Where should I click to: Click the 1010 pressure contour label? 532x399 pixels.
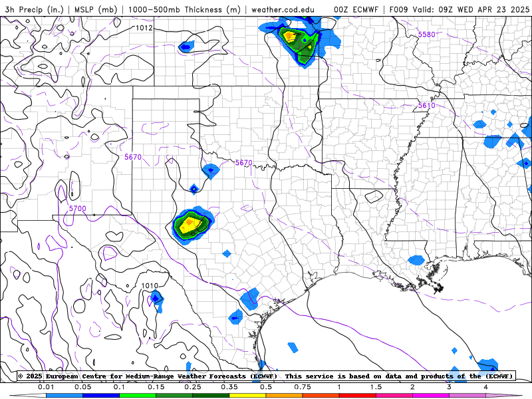click(x=150, y=285)
